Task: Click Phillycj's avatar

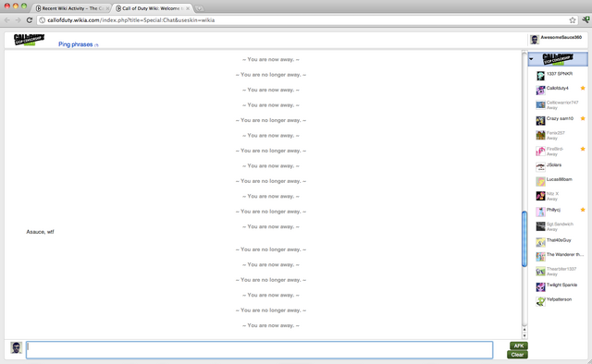Action: coord(540,212)
